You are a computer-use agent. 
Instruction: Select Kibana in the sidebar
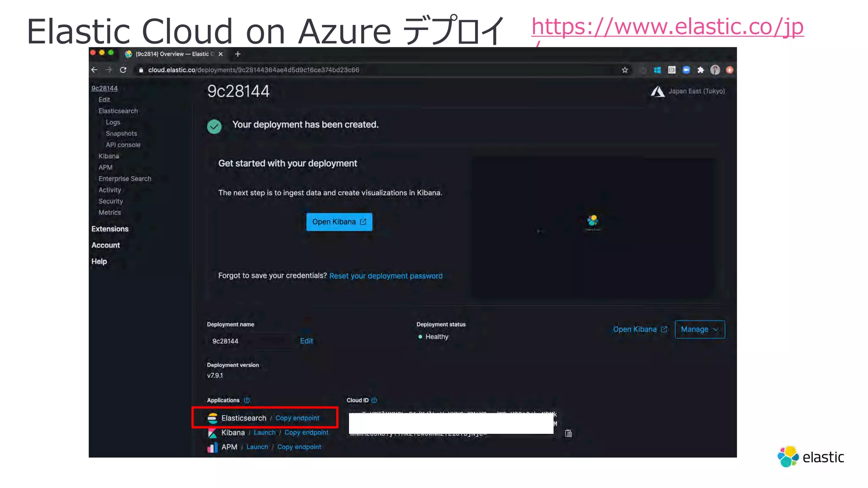click(109, 156)
